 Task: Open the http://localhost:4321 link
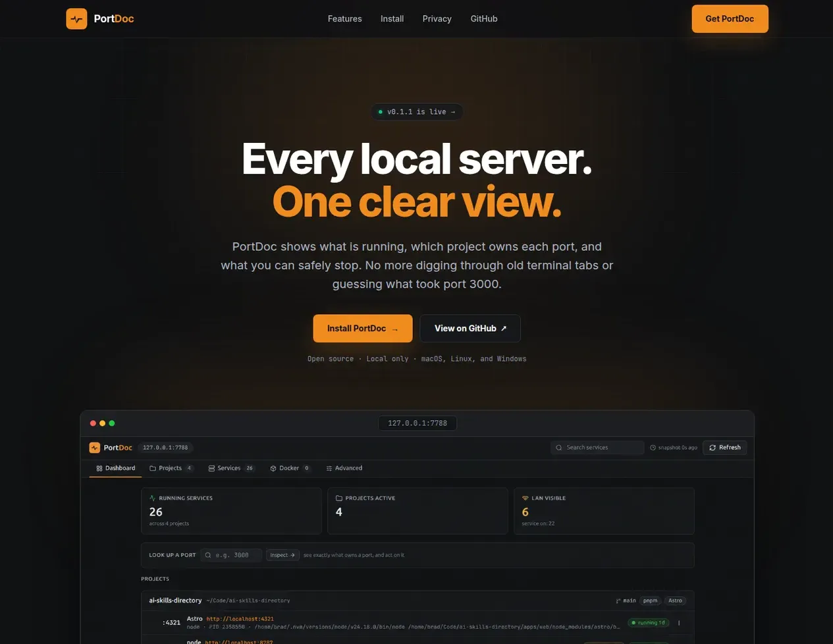click(240, 619)
